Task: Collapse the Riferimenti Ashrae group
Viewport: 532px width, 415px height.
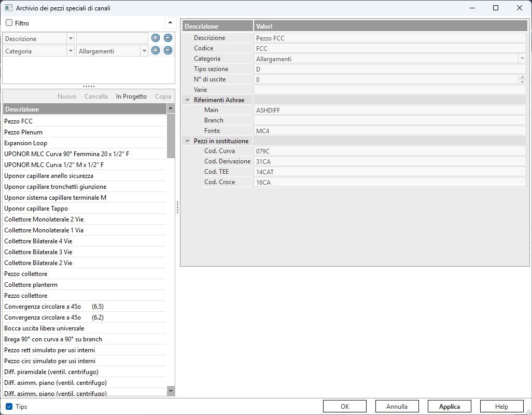Action: coord(187,100)
